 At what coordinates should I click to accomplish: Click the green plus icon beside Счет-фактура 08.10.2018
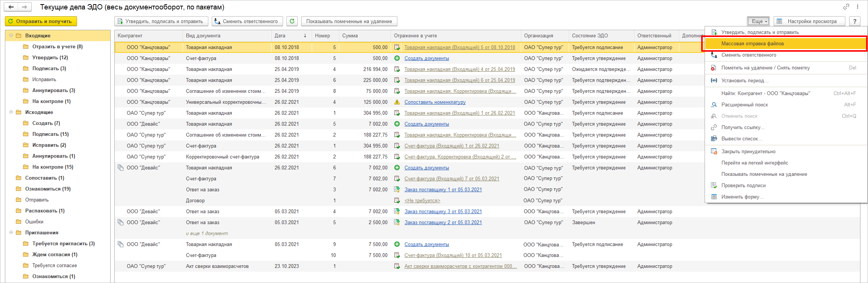pyautogui.click(x=397, y=58)
